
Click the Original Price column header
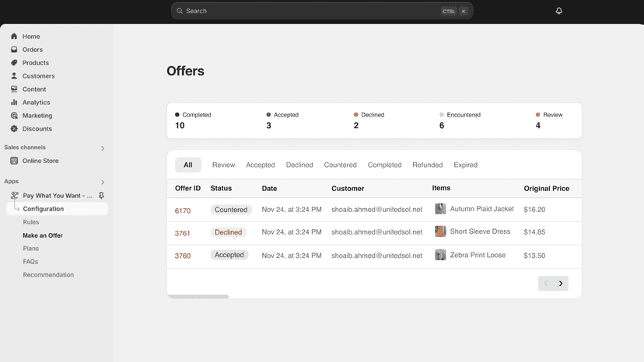pos(546,189)
